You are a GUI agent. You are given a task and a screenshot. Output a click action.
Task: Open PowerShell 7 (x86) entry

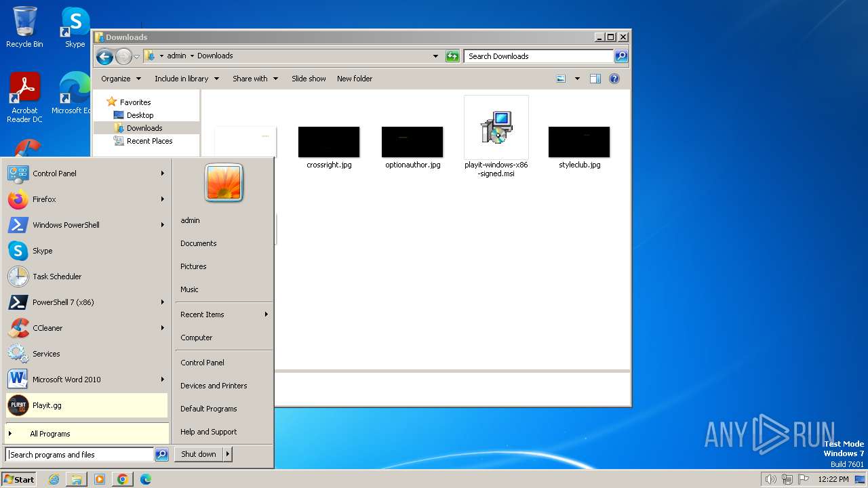pyautogui.click(x=87, y=302)
